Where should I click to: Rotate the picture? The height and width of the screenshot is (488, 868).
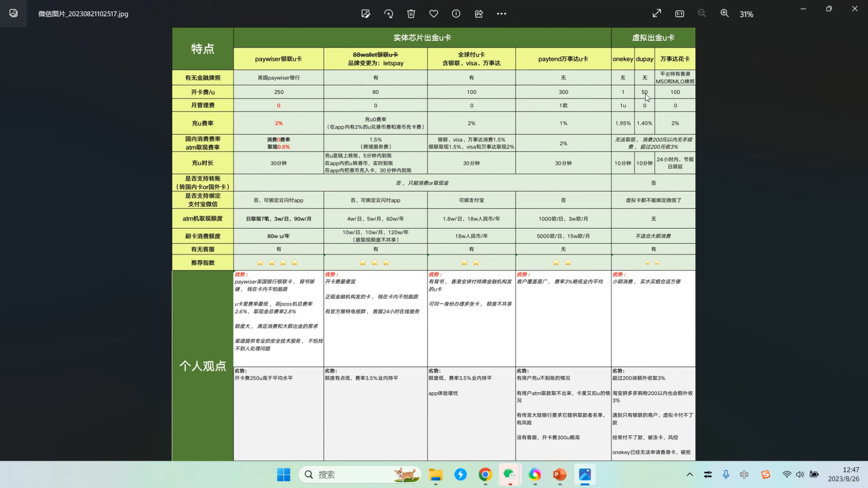[x=388, y=14]
